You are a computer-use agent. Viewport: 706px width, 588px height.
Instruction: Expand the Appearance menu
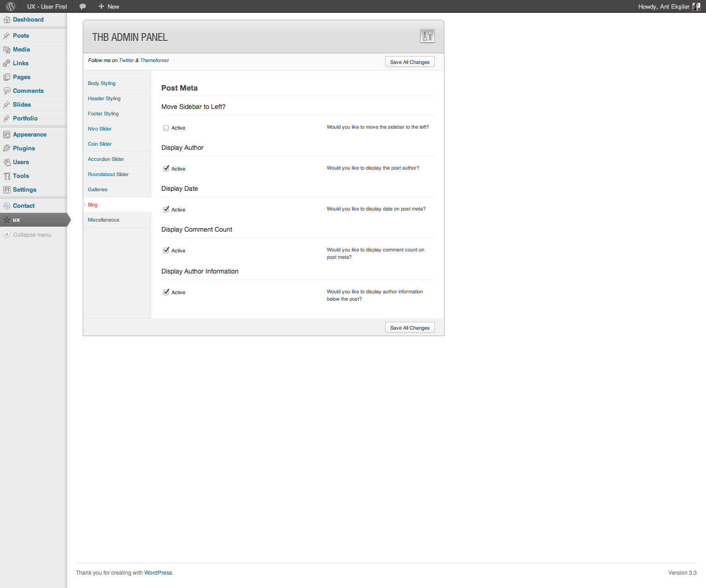tap(29, 135)
